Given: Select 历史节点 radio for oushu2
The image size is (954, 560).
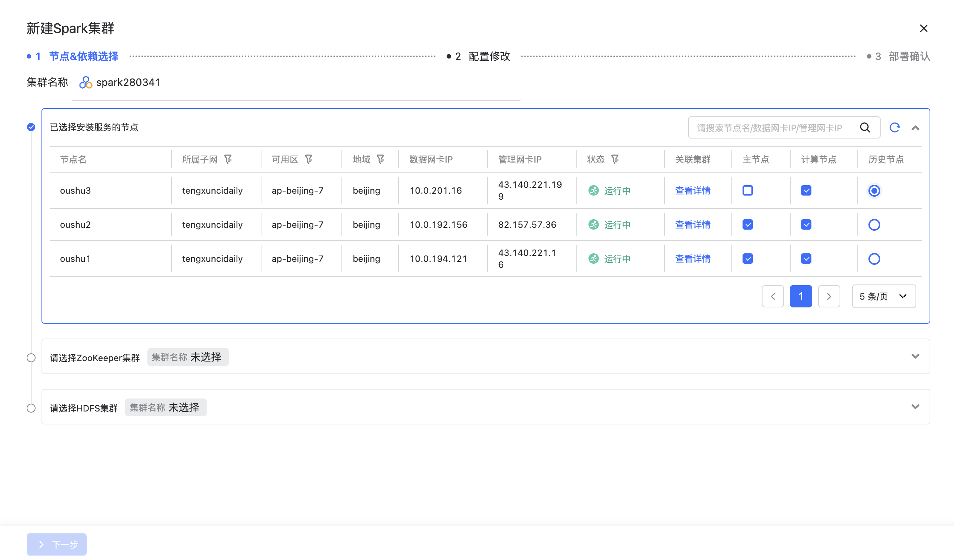Looking at the screenshot, I should click(x=874, y=225).
